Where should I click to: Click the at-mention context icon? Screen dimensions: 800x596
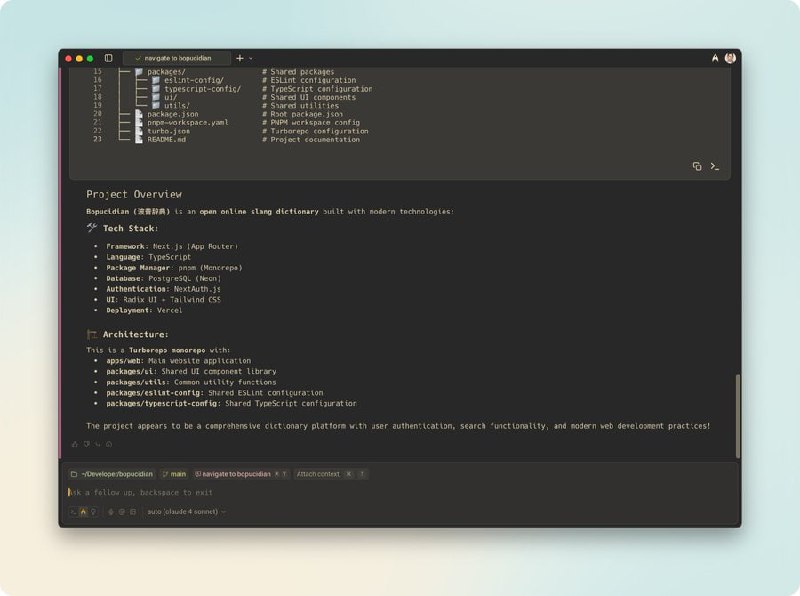point(121,511)
